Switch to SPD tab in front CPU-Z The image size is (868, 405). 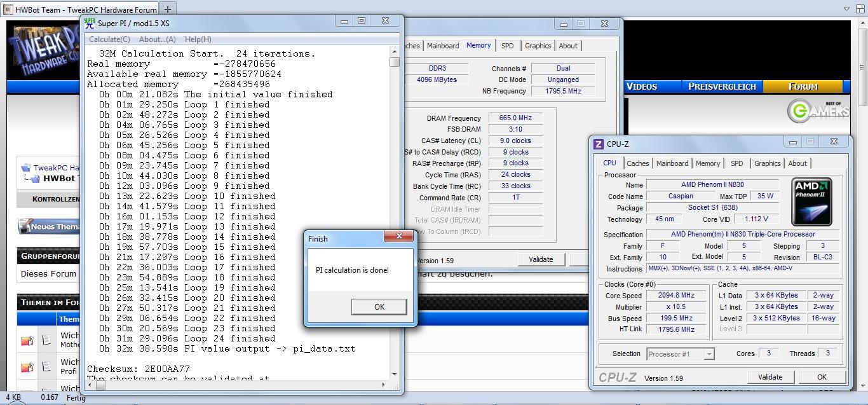(x=737, y=163)
